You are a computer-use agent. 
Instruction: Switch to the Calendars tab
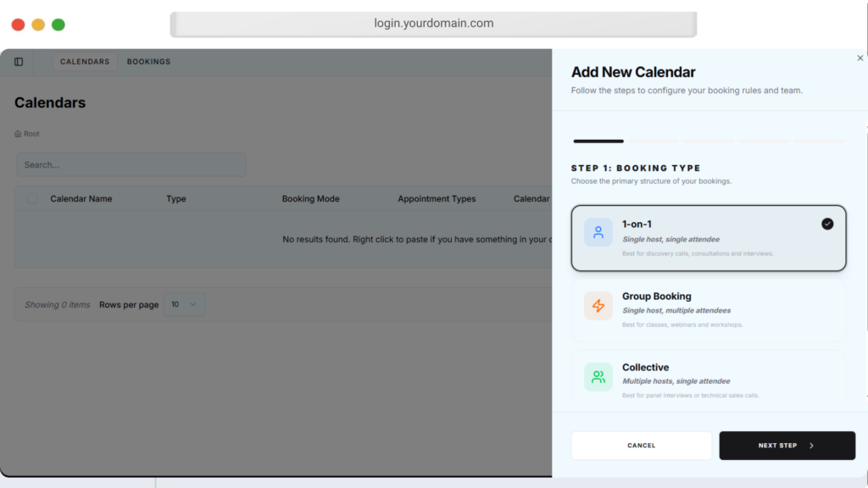click(85, 62)
